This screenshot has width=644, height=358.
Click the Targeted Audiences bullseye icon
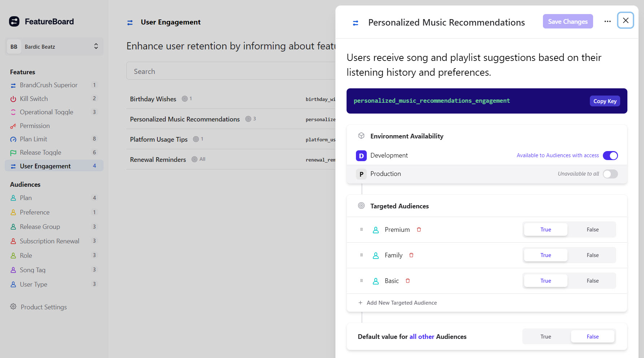pyautogui.click(x=361, y=205)
